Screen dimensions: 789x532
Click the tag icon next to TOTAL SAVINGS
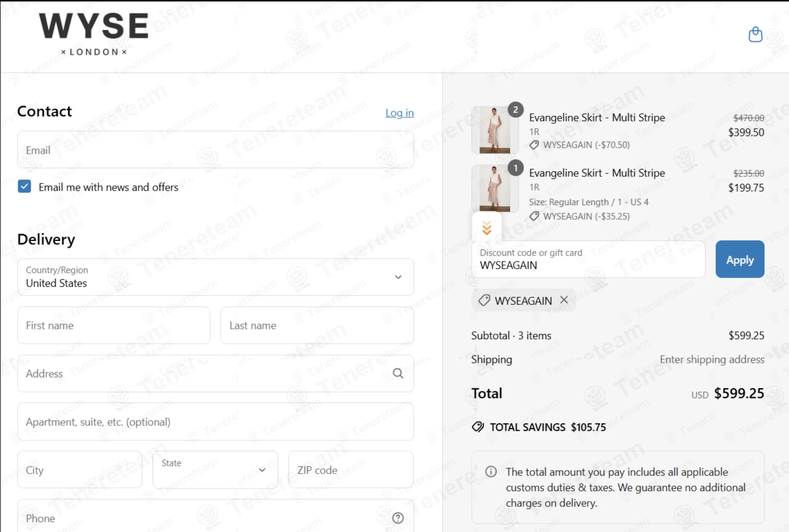tap(478, 427)
